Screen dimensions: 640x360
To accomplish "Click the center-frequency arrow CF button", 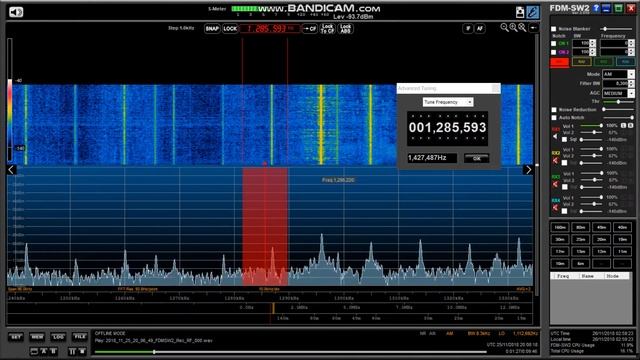I will click(x=310, y=29).
